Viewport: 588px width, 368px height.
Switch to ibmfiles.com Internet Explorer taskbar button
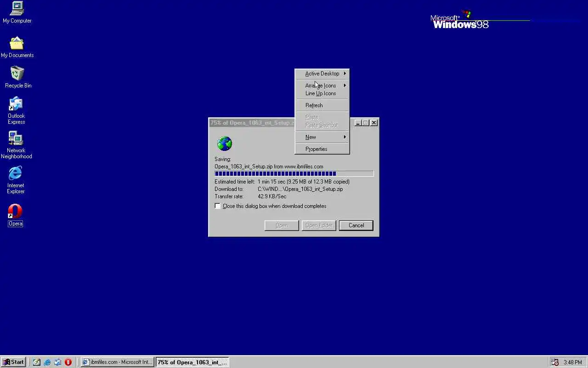(117, 362)
